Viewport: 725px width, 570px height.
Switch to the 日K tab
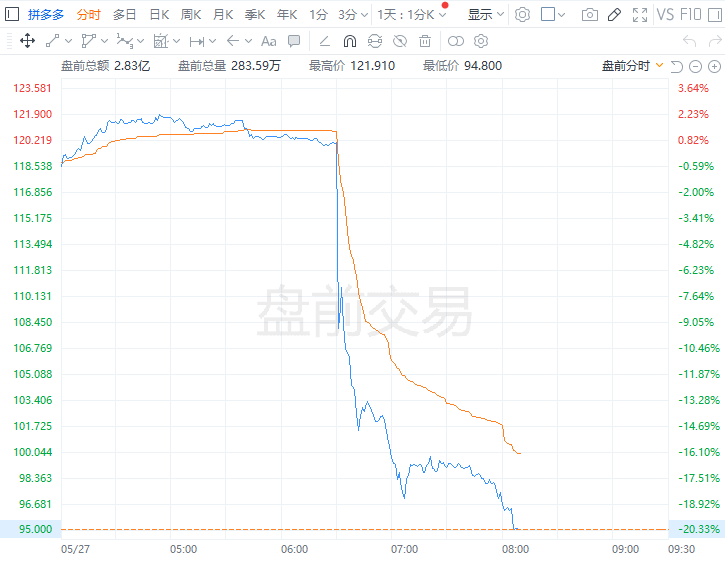(158, 15)
